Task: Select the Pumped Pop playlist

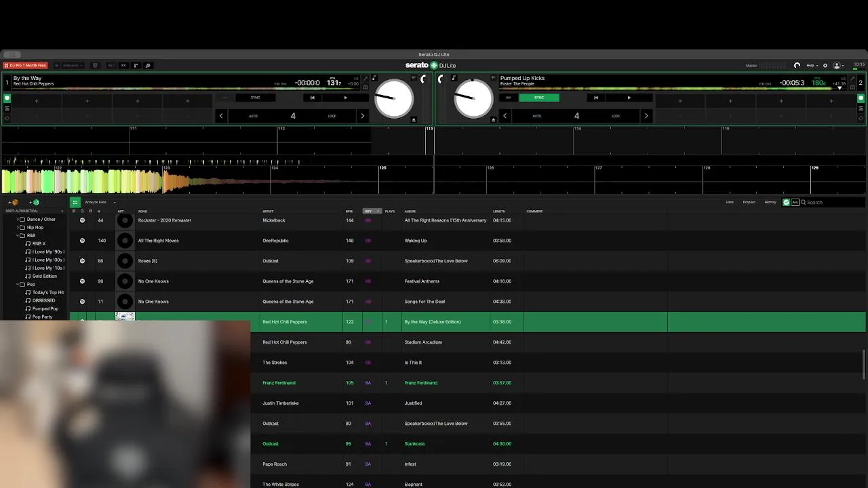Action: [45, 309]
